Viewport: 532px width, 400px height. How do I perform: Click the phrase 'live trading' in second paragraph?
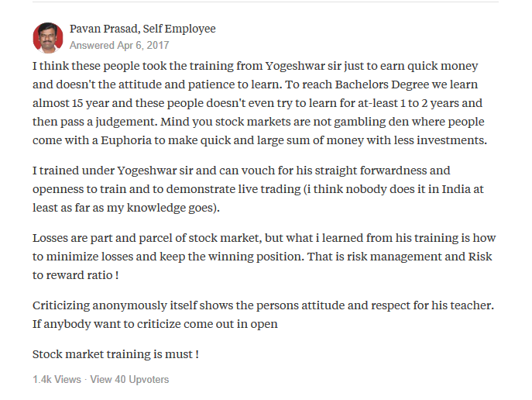(x=269, y=189)
